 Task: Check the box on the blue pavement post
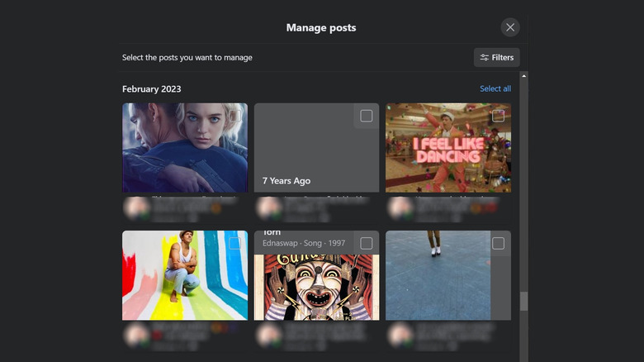(499, 243)
